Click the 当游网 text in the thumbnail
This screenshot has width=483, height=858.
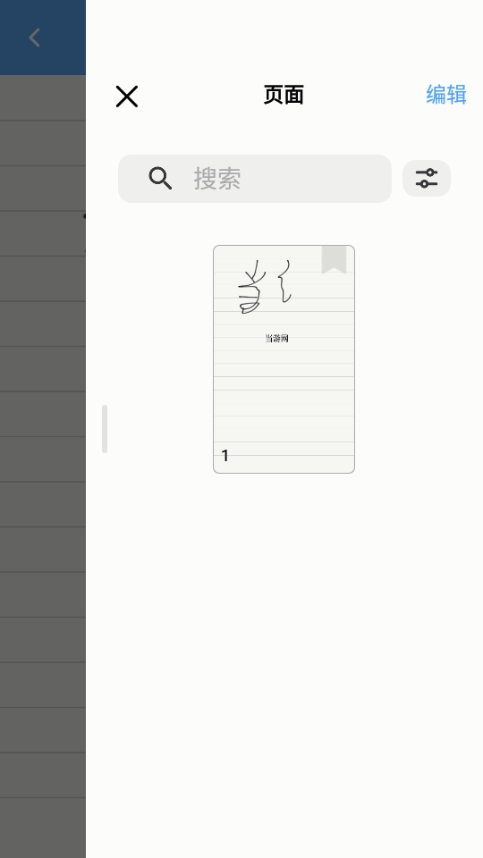277,338
